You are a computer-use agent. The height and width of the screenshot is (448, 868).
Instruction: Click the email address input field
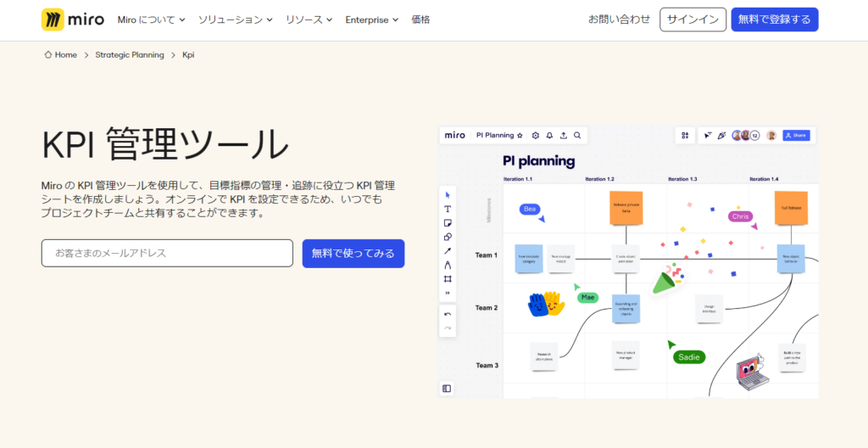[x=167, y=253]
